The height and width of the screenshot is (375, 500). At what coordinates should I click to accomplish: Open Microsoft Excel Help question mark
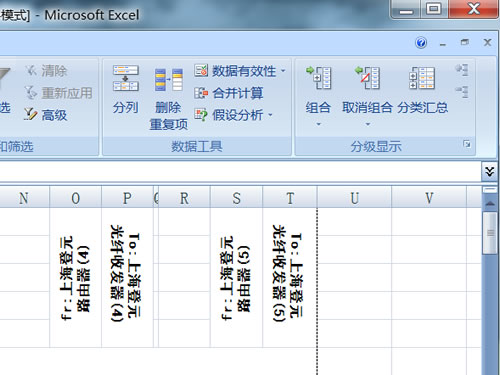click(421, 43)
